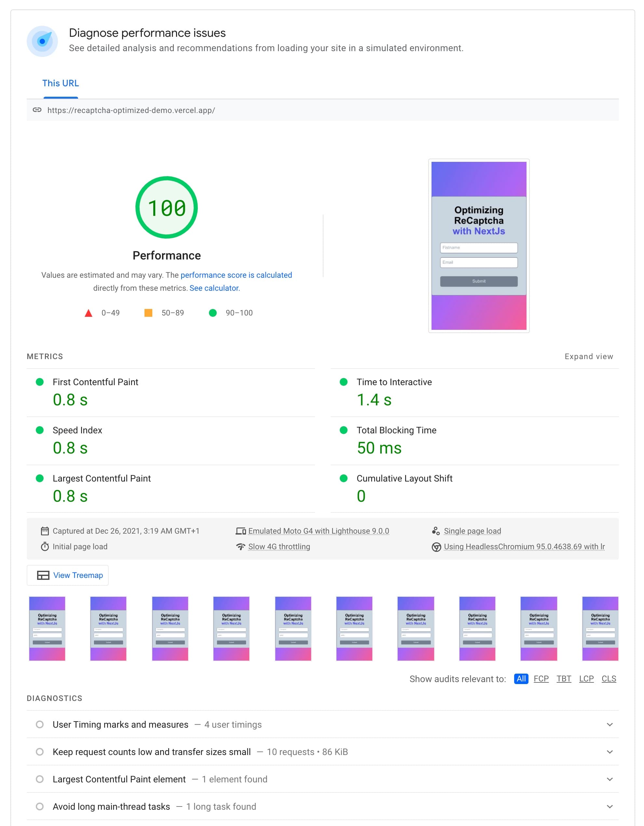
Task: Click the Expand view link above metrics
Action: point(589,356)
